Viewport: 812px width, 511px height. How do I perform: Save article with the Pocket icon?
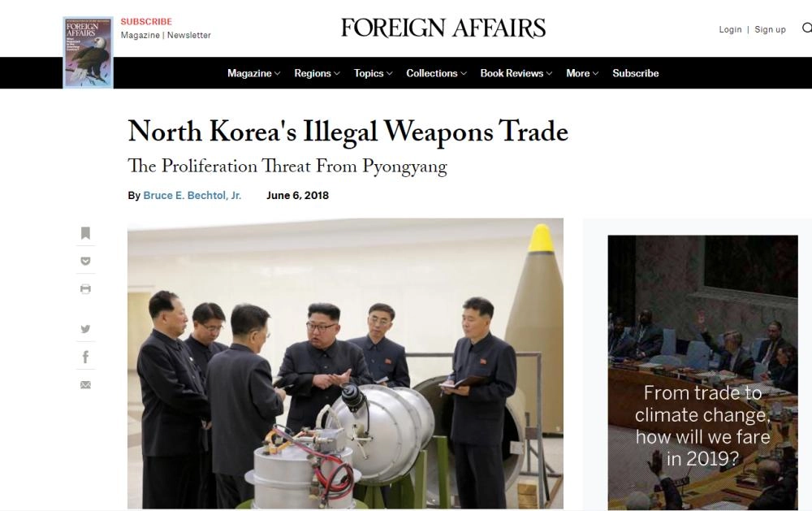click(x=85, y=262)
